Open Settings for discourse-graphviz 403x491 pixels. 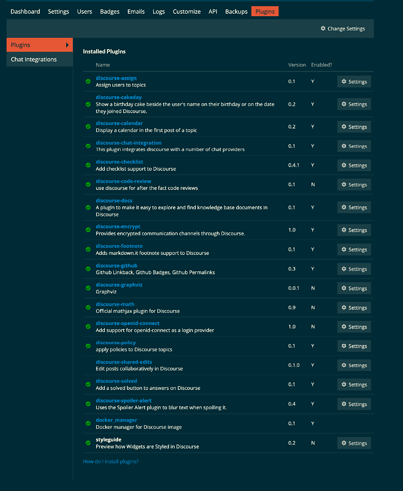coord(354,288)
